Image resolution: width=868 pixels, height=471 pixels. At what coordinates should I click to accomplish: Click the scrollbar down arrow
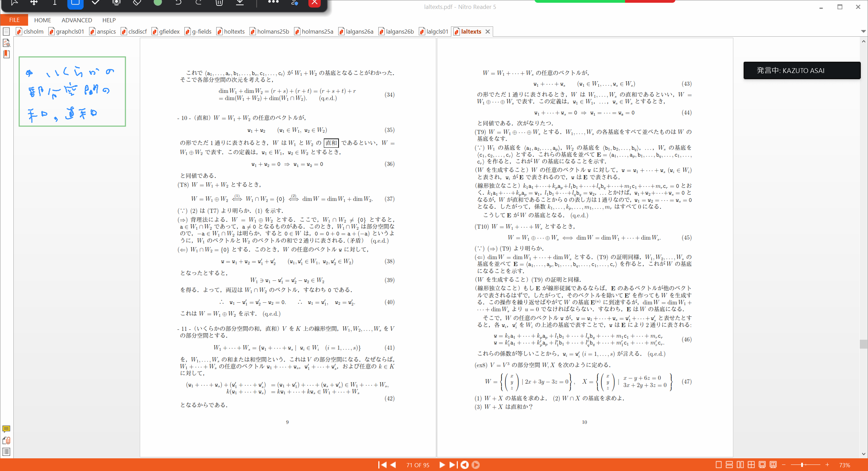(x=863, y=454)
